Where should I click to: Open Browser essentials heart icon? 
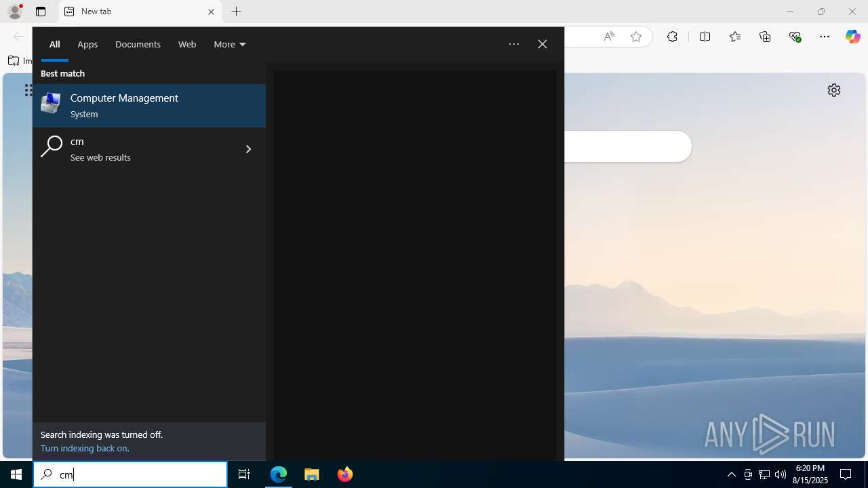click(x=795, y=37)
